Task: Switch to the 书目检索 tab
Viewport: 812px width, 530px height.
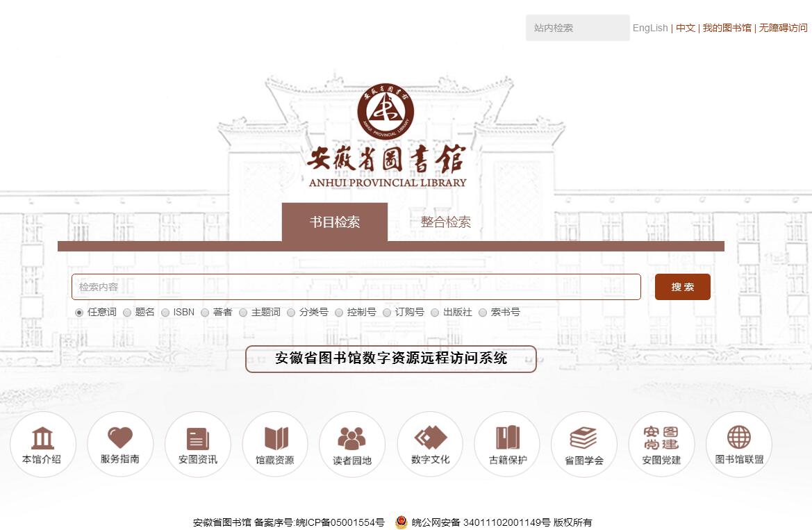Action: click(335, 222)
